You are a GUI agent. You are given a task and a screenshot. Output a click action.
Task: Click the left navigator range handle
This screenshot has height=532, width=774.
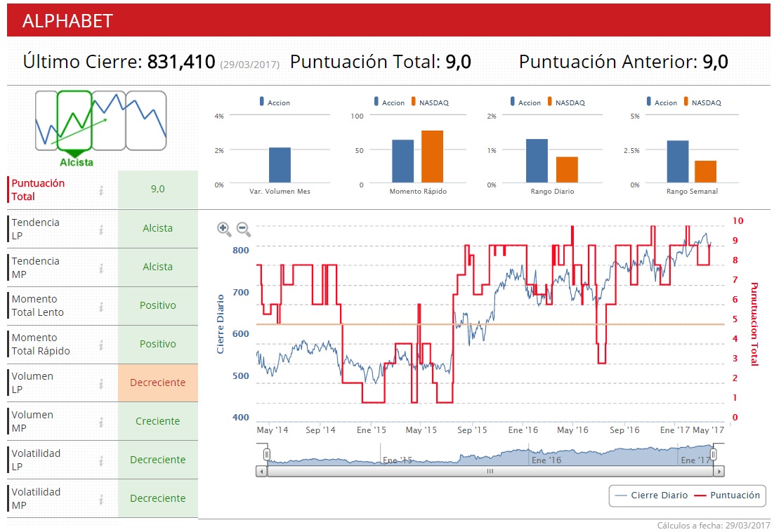(267, 454)
